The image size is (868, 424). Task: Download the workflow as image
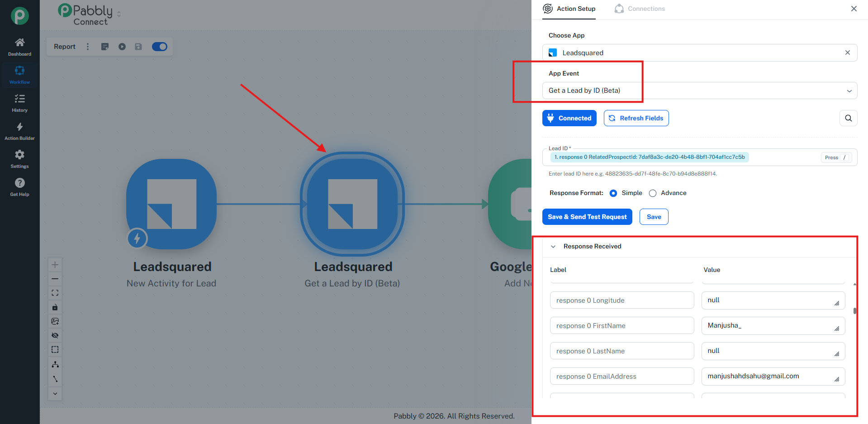click(x=55, y=321)
